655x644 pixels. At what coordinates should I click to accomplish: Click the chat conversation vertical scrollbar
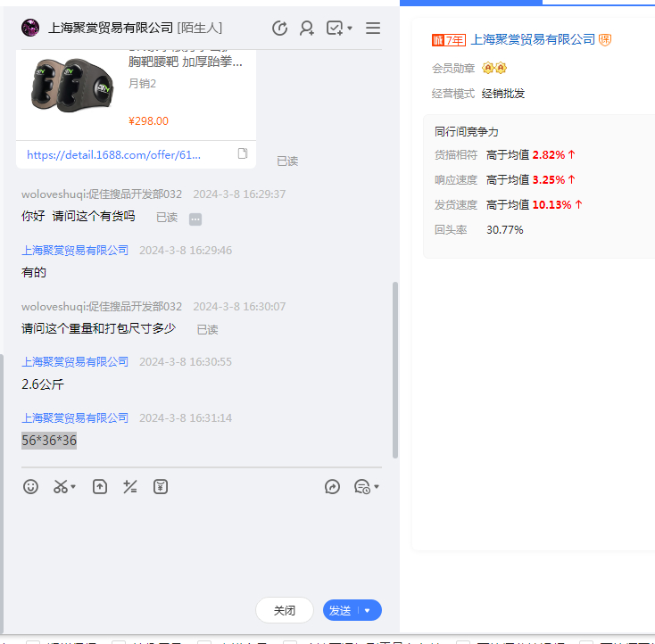(x=396, y=370)
